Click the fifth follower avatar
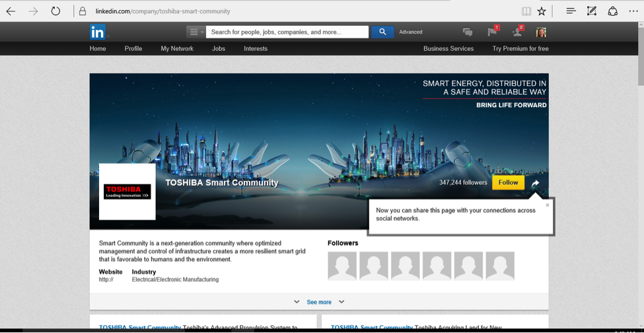The height and width of the screenshot is (333, 644). point(468,266)
